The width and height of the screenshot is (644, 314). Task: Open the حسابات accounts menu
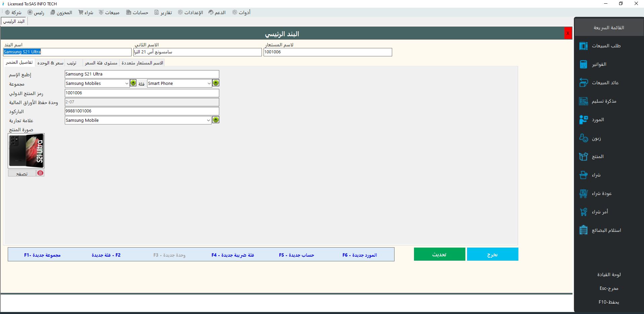tap(137, 12)
